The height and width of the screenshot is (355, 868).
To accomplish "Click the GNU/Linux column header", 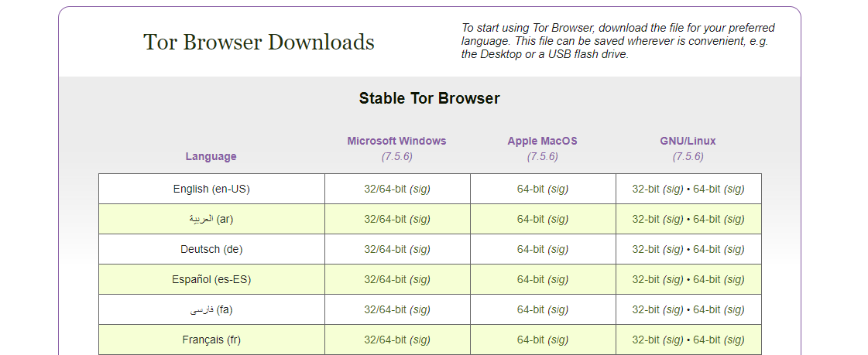I will [688, 141].
